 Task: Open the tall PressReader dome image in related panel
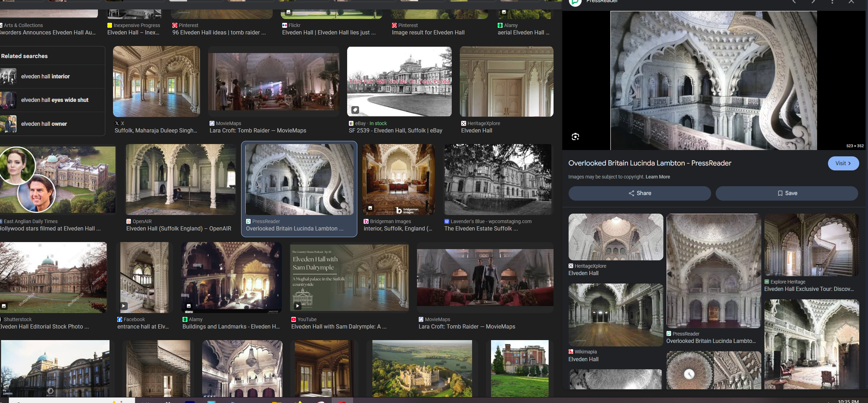pos(714,271)
